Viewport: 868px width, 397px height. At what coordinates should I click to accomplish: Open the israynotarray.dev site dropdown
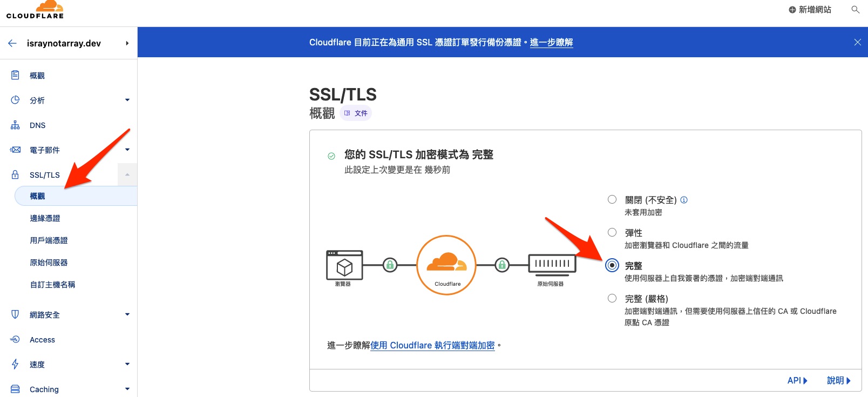(127, 43)
